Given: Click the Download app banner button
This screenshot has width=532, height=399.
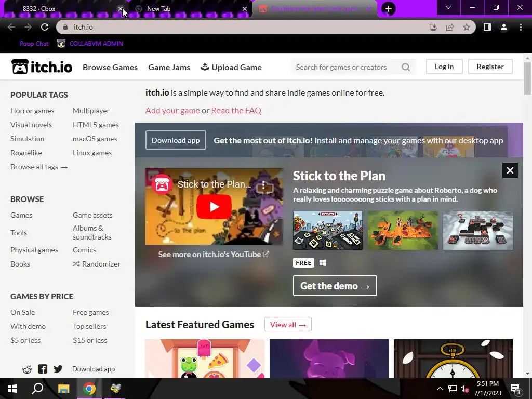Looking at the screenshot, I should click(176, 140).
